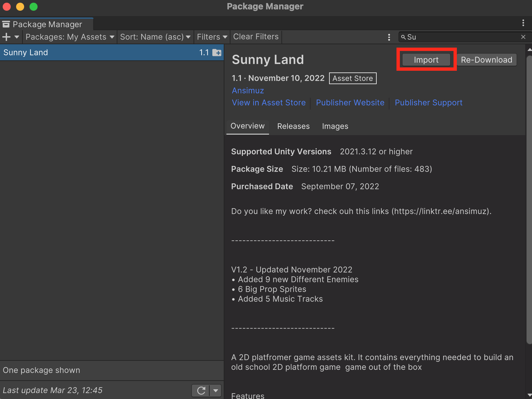532x399 pixels.
Task: Click the search magnifier icon
Action: (403, 37)
